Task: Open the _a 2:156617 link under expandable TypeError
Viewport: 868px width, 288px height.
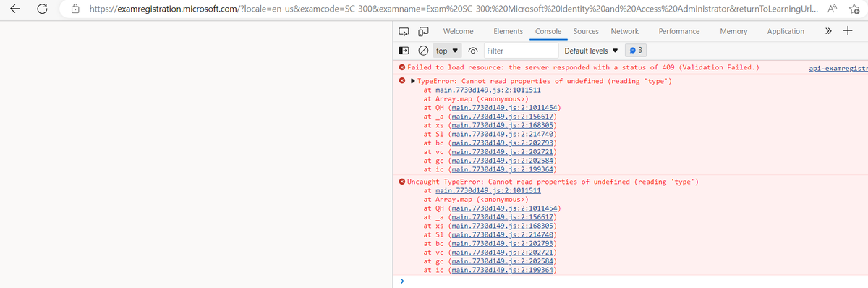Action: tap(501, 116)
